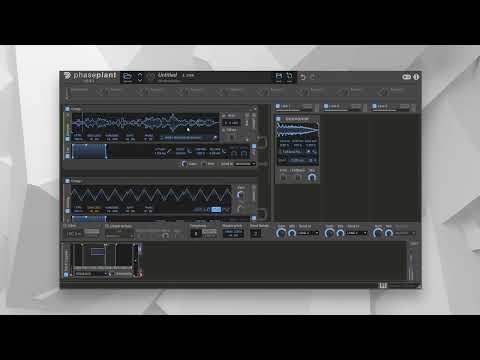Open the Lane 1 'Send to' dropdown
This screenshot has width=480, height=360.
[x=308, y=233]
